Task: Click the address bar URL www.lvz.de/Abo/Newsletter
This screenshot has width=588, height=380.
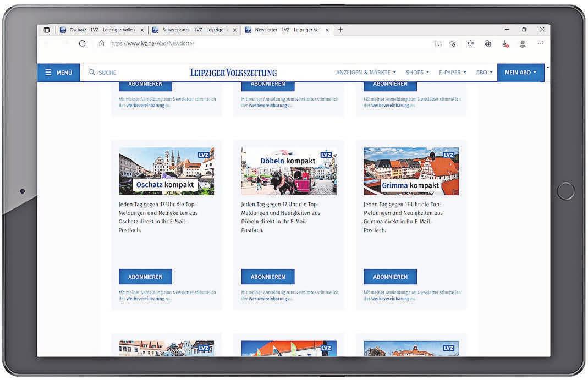Action: point(152,43)
